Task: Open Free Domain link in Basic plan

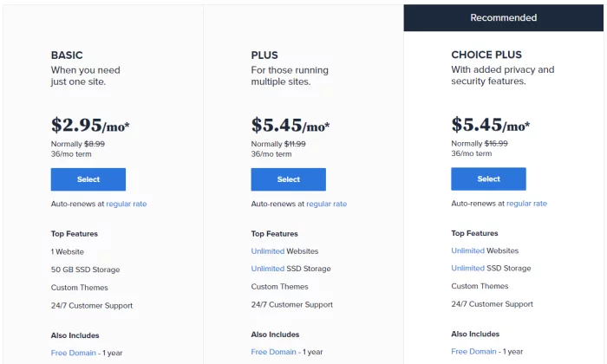Action: tap(74, 352)
